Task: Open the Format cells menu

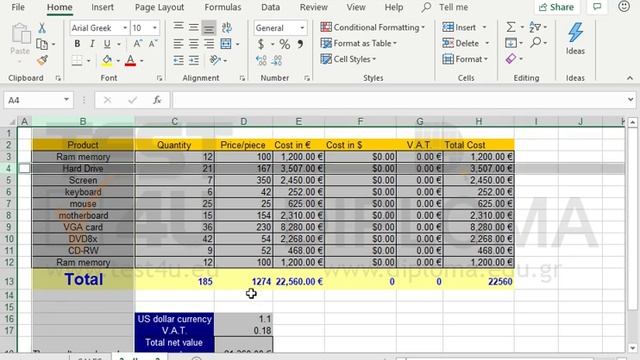Action: [465, 59]
